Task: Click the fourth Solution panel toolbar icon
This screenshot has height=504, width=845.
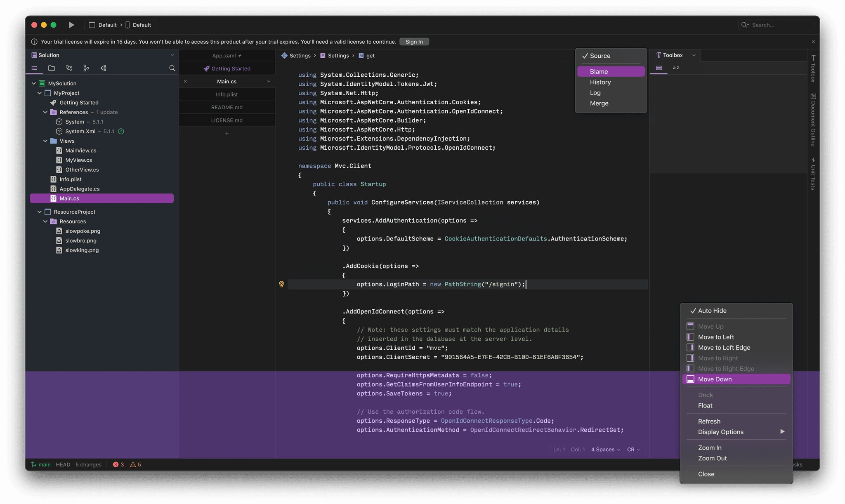Action: (x=86, y=68)
